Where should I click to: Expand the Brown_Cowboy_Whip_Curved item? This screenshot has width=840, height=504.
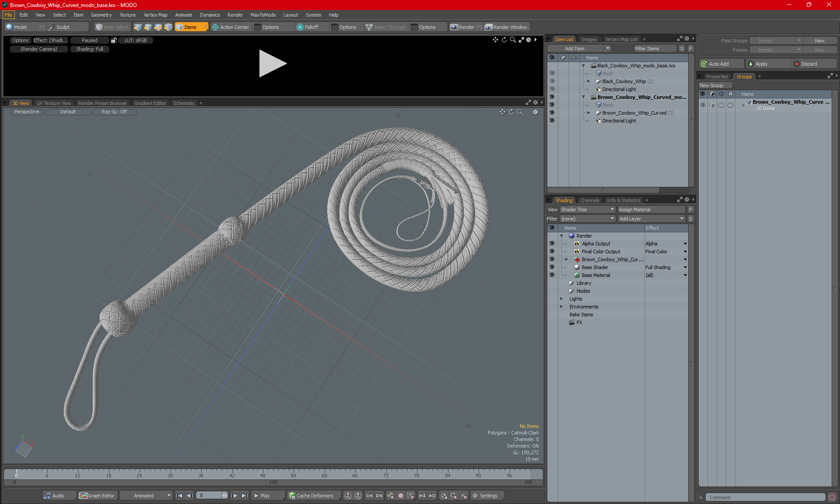(588, 113)
